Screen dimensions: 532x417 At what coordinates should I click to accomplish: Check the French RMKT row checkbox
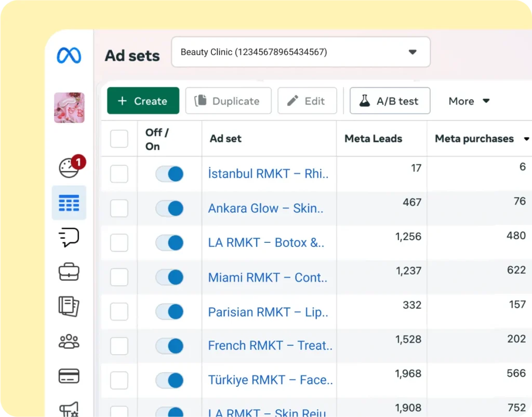119,346
